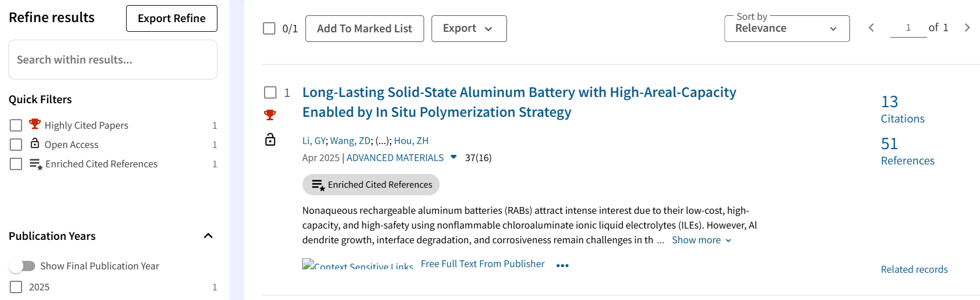Viewport: 980px width, 300px height.
Task: Click the Enriched Cited References badge
Action: [x=371, y=185]
